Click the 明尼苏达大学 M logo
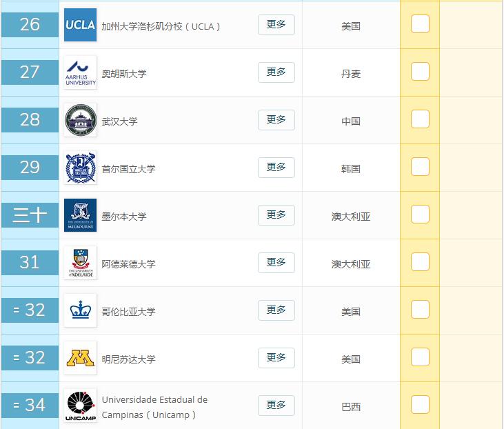The height and width of the screenshot is (429, 504). coord(80,359)
